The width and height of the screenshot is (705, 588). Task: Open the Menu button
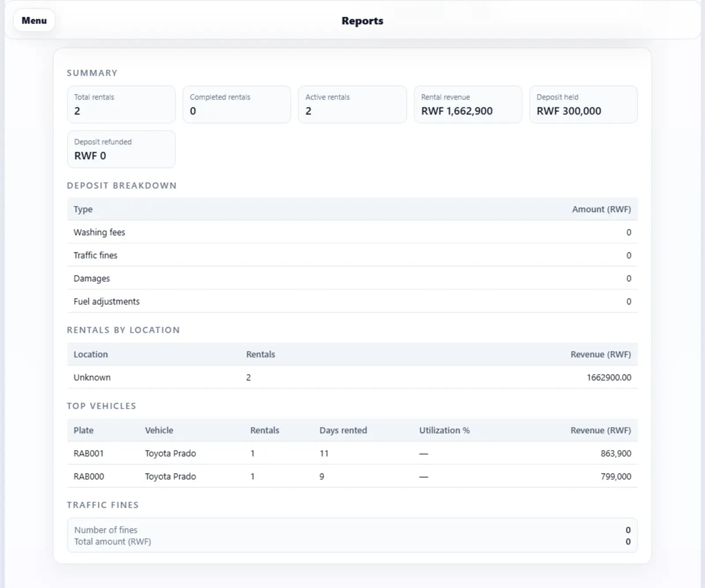click(x=34, y=21)
